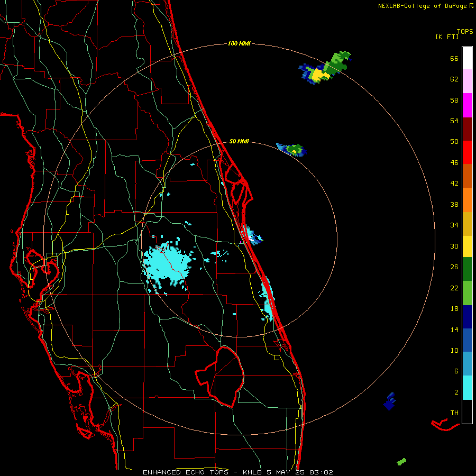This screenshot has height=476, width=476.
Task: Click the TOPS legend title
Action: pos(465,31)
